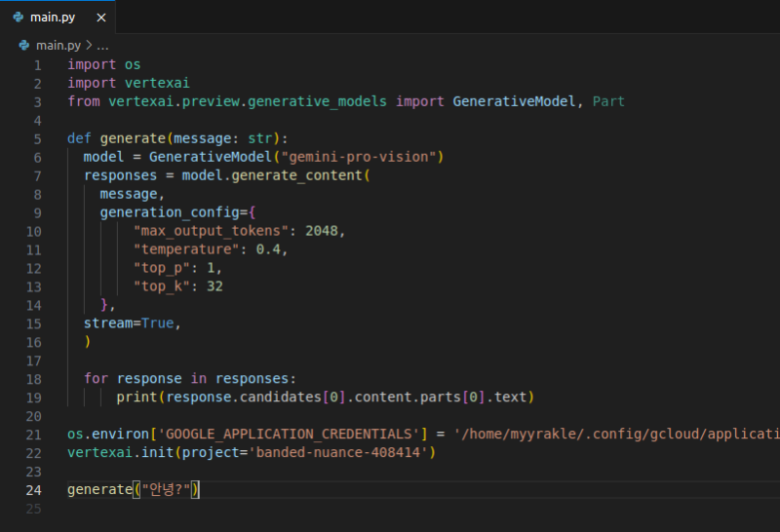Screen dimensions: 780x532
Task: Click the Python file icon in the main.py tab
Action: click(x=19, y=17)
